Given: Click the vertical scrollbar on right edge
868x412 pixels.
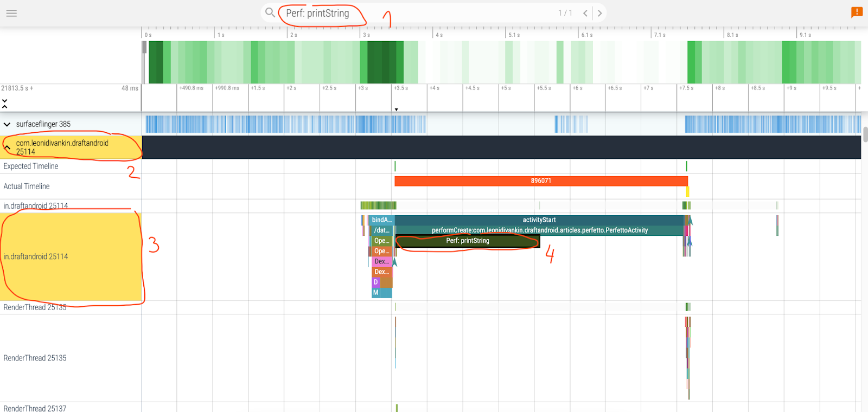Looking at the screenshot, I should click(x=865, y=134).
